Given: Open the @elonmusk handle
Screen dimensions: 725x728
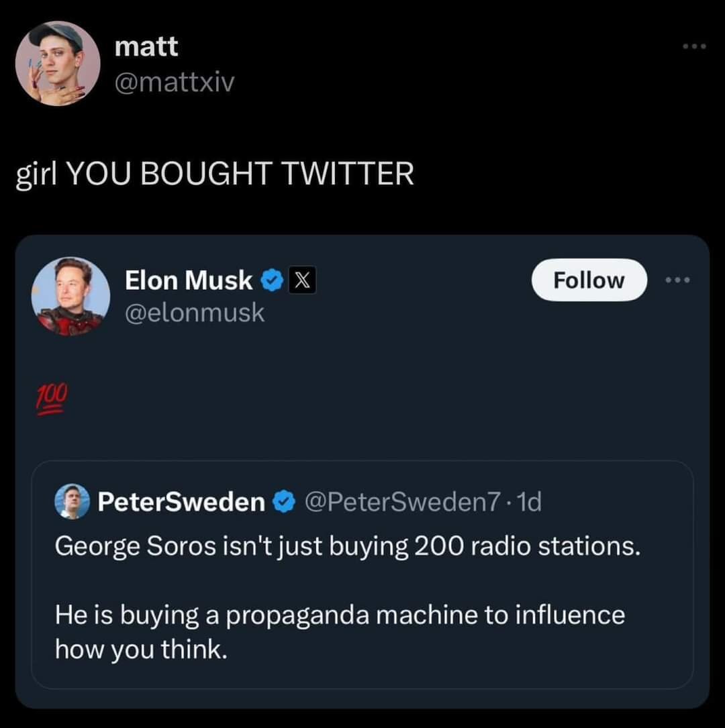Looking at the screenshot, I should coord(195,313).
